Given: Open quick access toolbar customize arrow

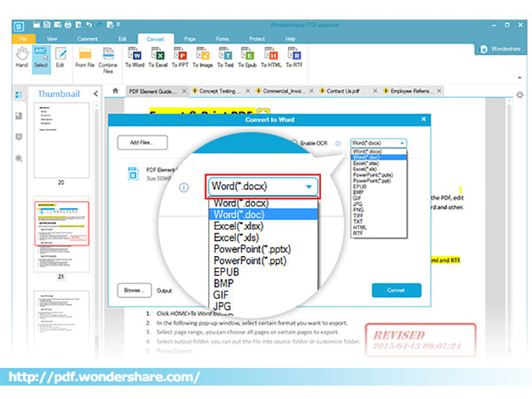Looking at the screenshot, I should tap(118, 25).
